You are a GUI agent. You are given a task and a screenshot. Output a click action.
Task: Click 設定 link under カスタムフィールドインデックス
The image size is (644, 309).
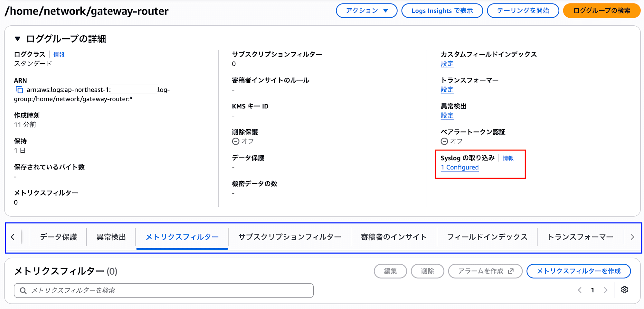[447, 64]
